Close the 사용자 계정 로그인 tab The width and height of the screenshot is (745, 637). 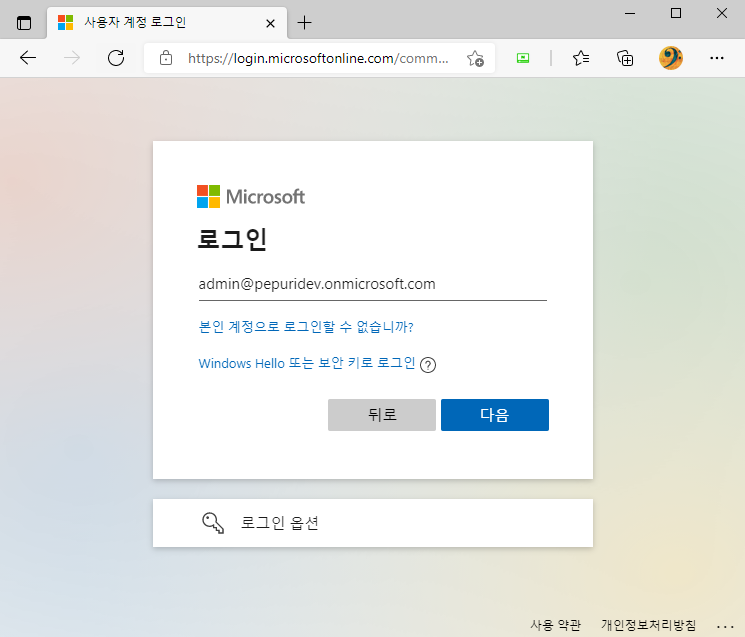click(x=270, y=23)
